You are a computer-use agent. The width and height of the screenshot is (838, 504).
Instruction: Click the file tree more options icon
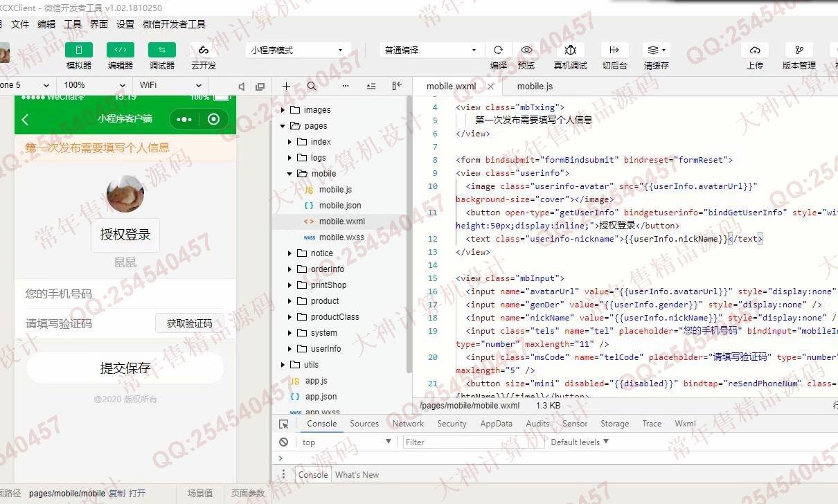(x=346, y=86)
